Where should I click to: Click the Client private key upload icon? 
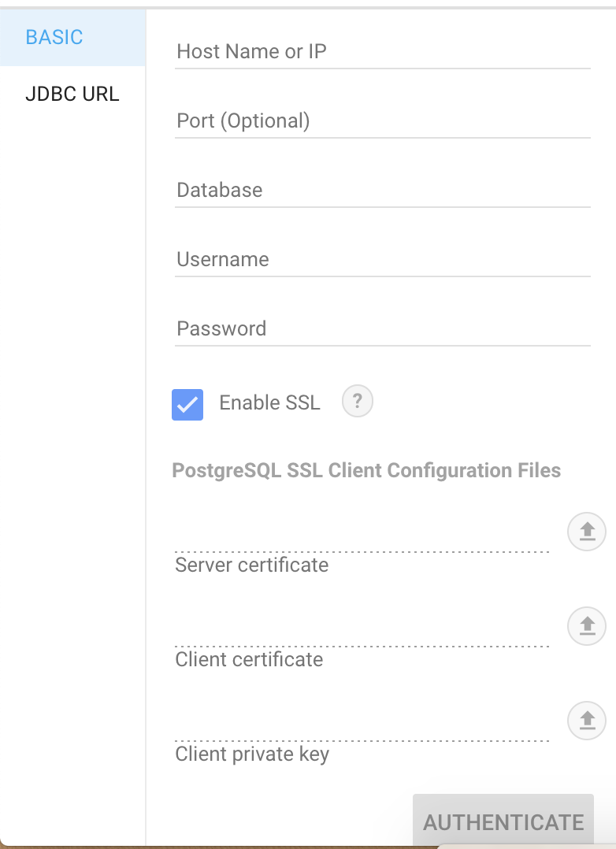[x=587, y=721]
